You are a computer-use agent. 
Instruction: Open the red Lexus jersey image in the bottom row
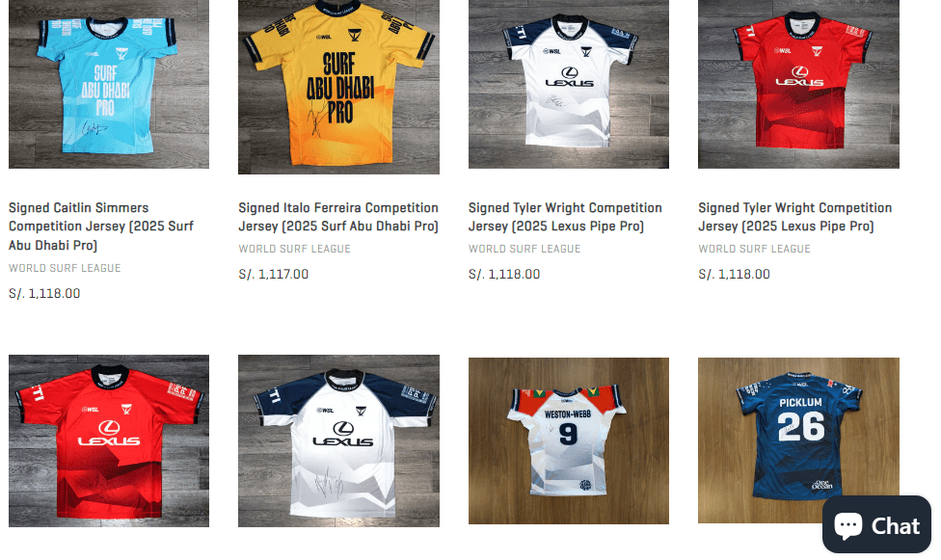point(109,440)
